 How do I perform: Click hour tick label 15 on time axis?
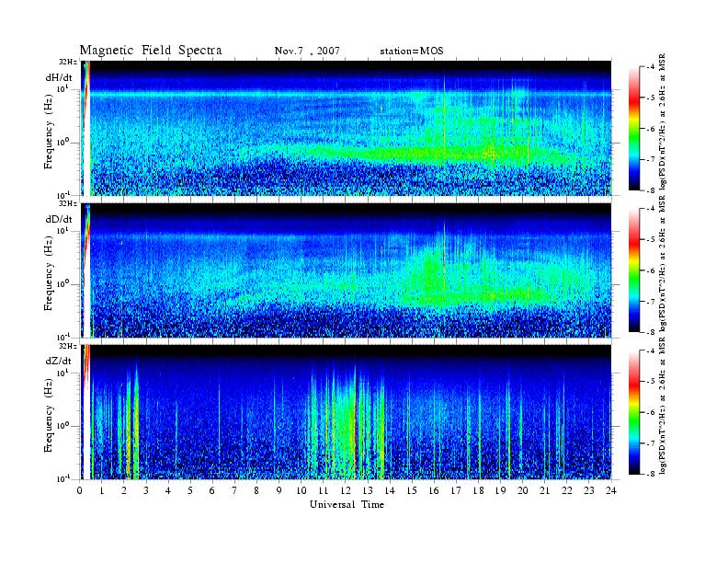click(x=412, y=491)
